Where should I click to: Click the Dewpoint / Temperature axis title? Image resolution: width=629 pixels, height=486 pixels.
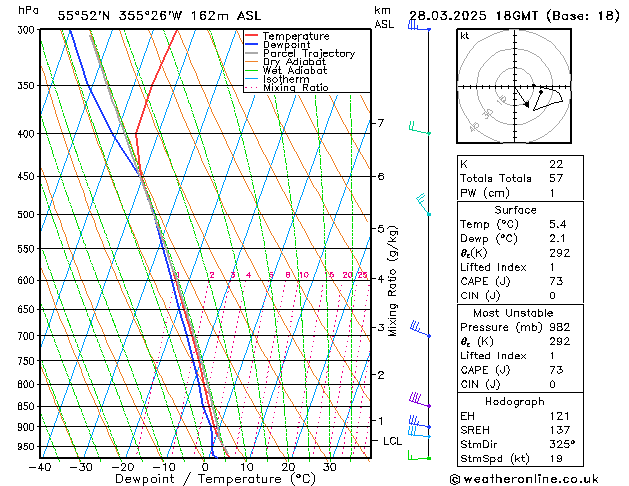[x=215, y=479]
